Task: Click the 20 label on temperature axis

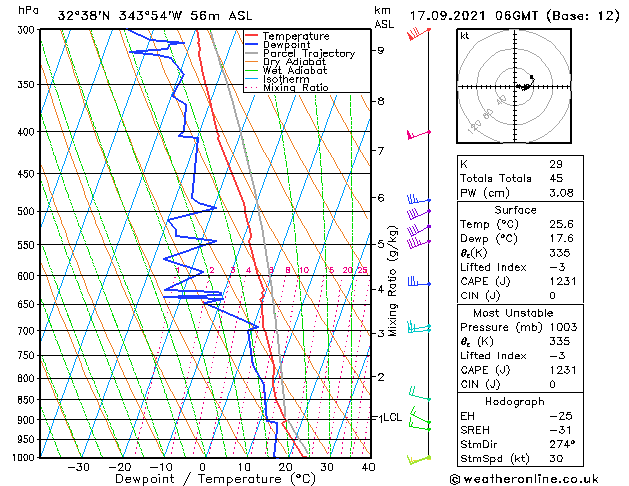Action: point(285,467)
